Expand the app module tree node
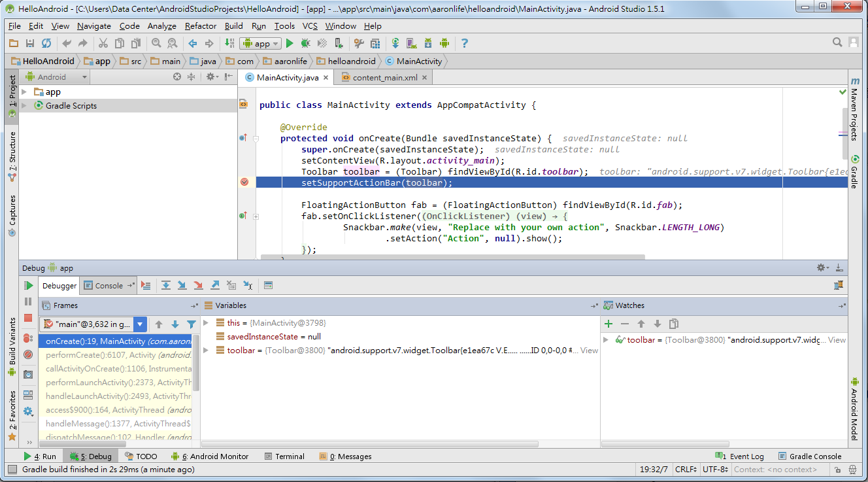The width and height of the screenshot is (868, 482). tap(24, 92)
